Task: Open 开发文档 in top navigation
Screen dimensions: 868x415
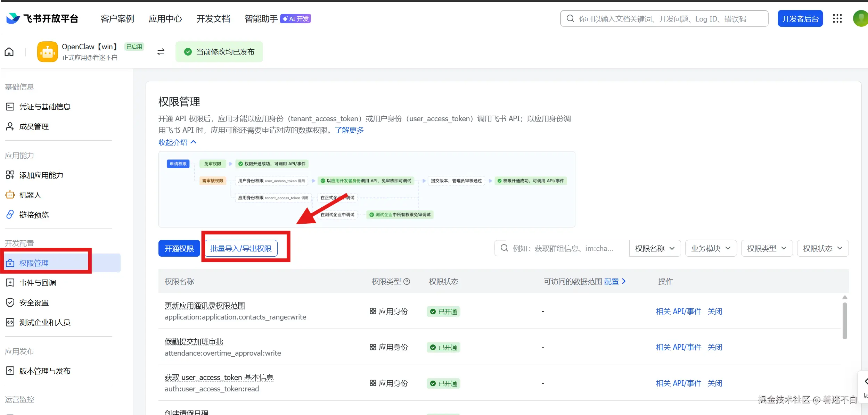Action: 213,19
